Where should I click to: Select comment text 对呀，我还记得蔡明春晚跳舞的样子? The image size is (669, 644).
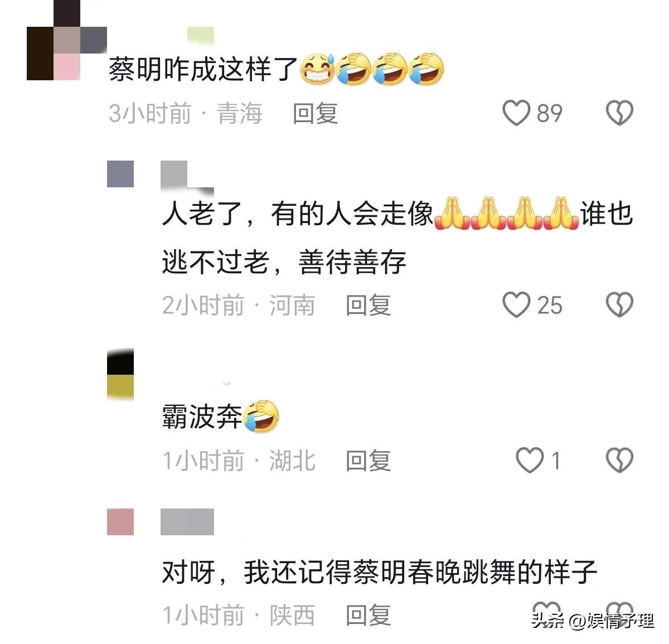click(380, 572)
